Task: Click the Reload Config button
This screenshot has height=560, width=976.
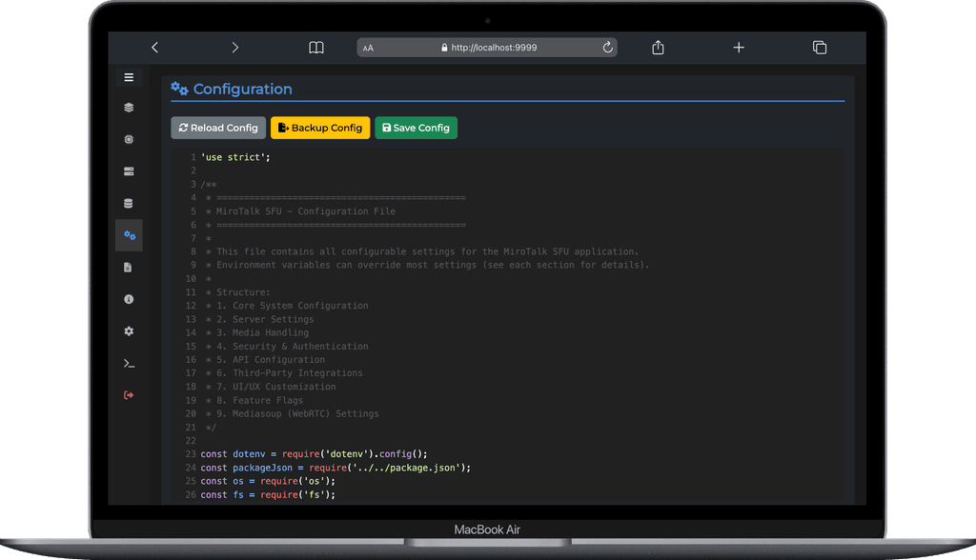Action: [x=218, y=128]
